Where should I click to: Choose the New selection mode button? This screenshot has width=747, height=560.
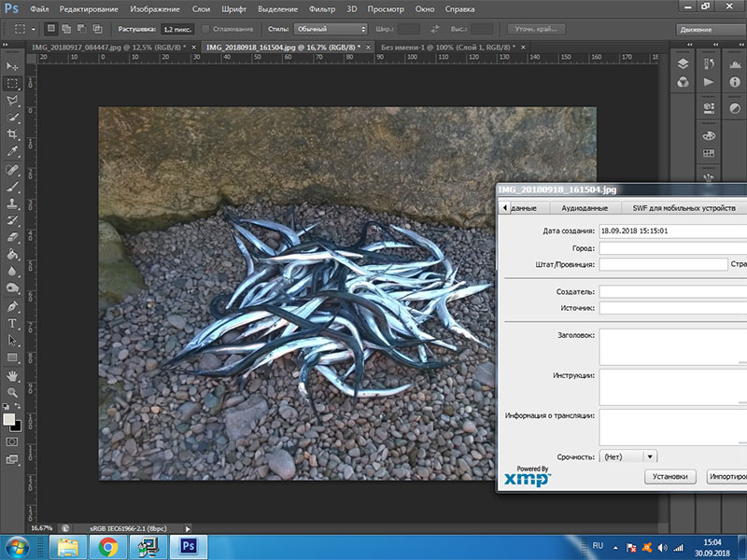point(51,30)
